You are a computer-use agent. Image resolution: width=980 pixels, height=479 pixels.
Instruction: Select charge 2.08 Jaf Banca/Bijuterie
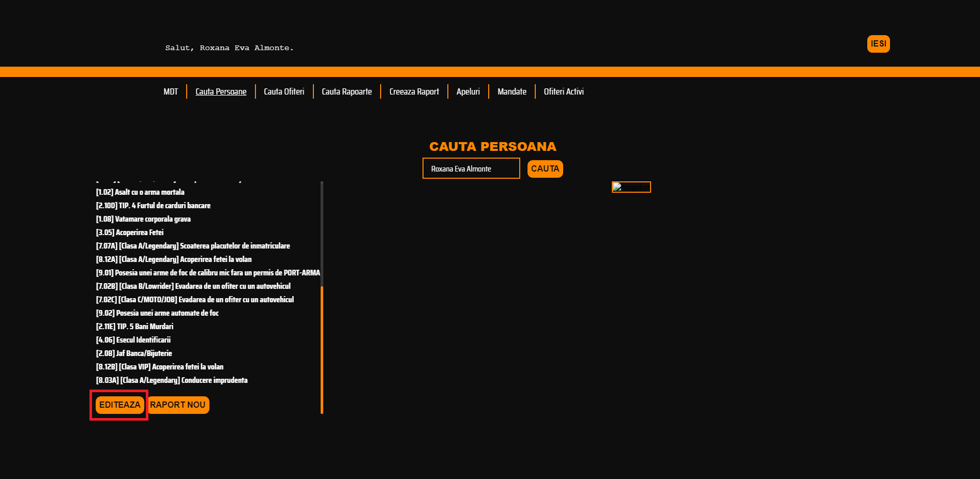(x=134, y=353)
